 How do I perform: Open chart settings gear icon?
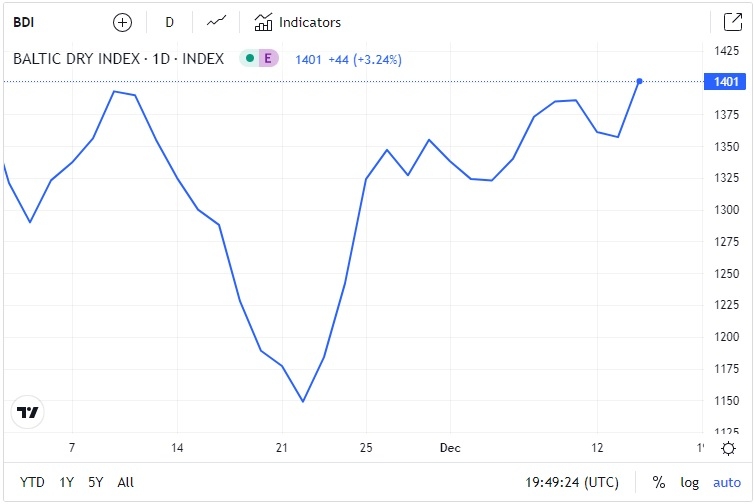click(729, 448)
